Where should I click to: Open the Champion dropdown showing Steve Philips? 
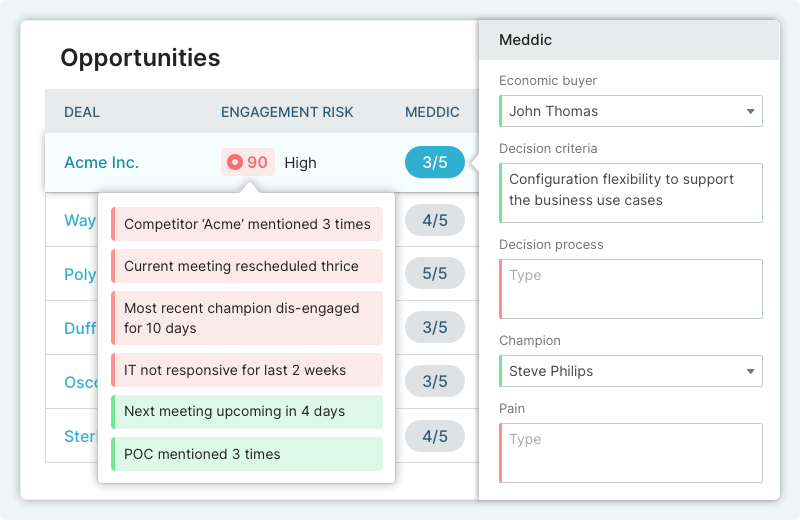click(631, 371)
